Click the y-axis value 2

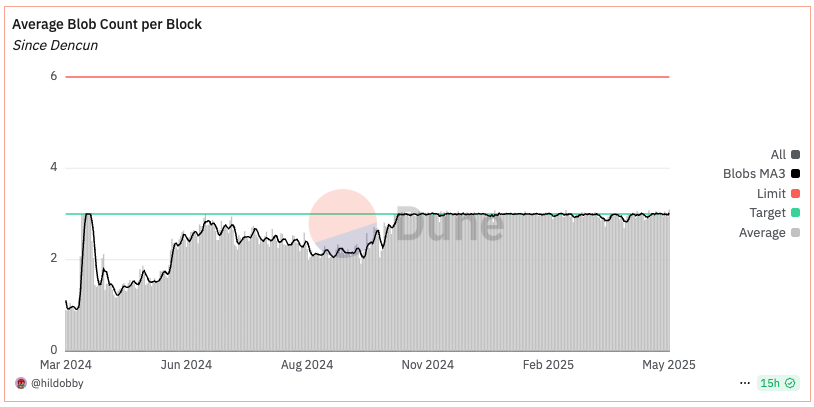point(53,259)
